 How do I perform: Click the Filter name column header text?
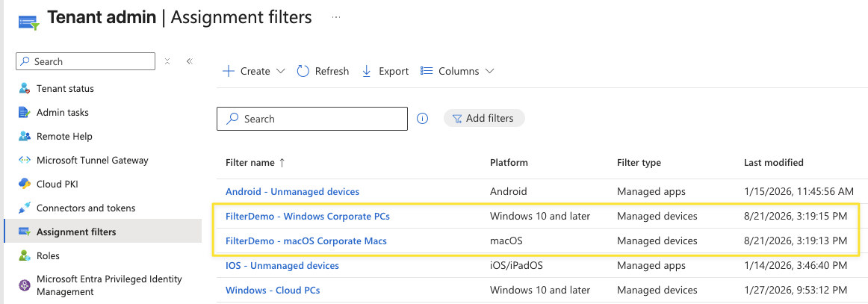[x=250, y=163]
